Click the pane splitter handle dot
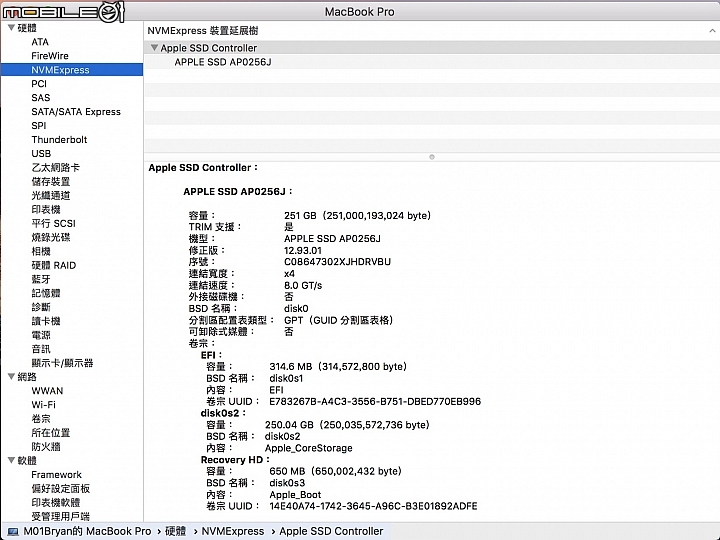The image size is (720, 540). point(432,157)
